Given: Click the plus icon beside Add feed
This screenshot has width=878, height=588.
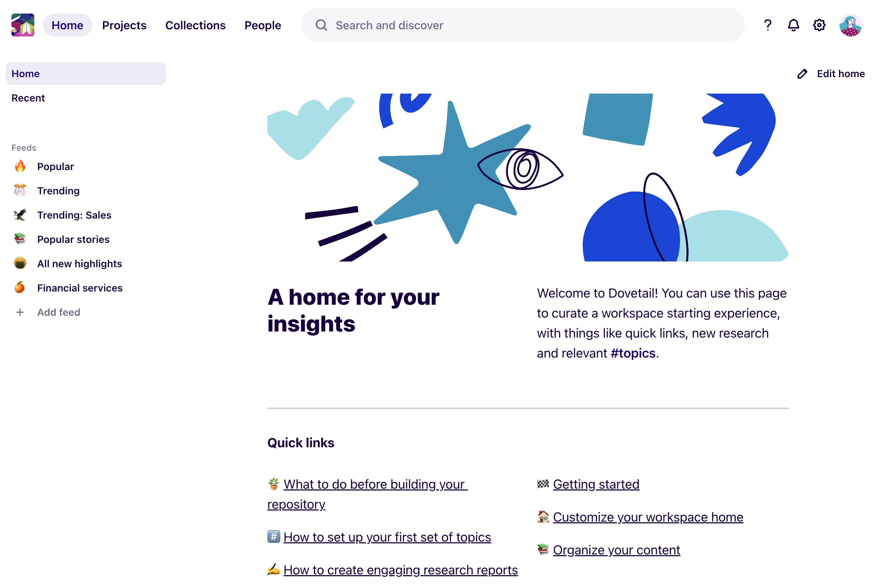Looking at the screenshot, I should 20,312.
